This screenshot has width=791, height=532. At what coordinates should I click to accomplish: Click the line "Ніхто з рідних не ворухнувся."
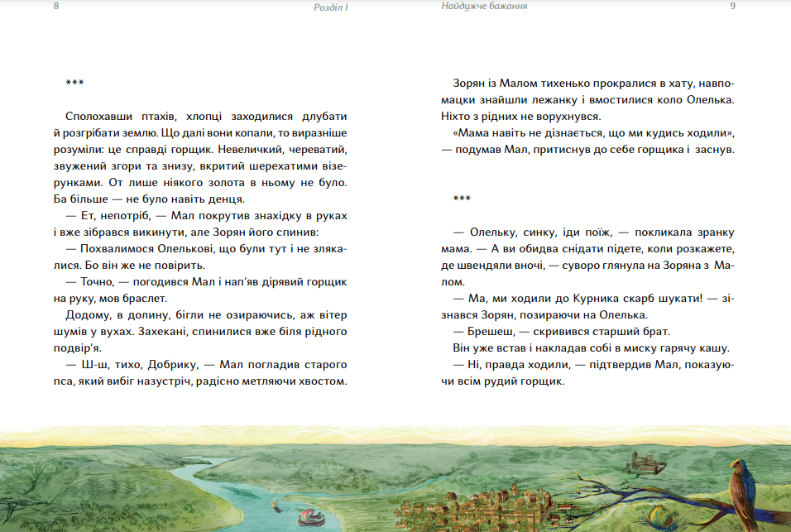(521, 117)
